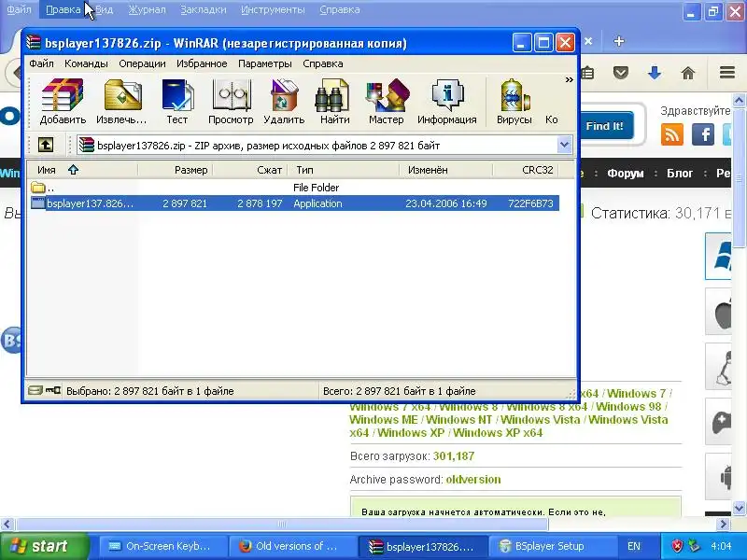Sort by the Тип column header
Image resolution: width=747 pixels, height=560 pixels.
345,170
